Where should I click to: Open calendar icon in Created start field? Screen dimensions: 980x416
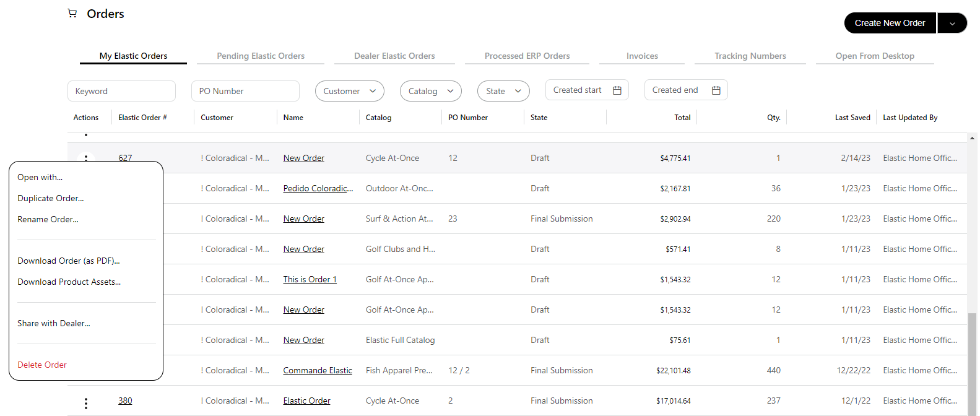pyautogui.click(x=617, y=90)
